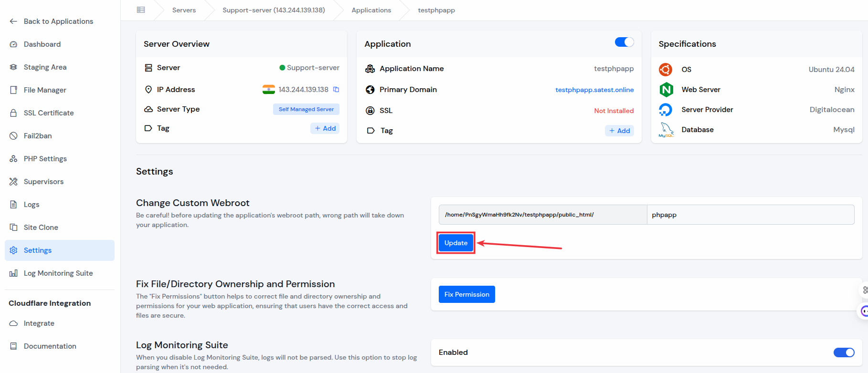Click the Nginx web server logo
The width and height of the screenshot is (868, 373).
(666, 90)
